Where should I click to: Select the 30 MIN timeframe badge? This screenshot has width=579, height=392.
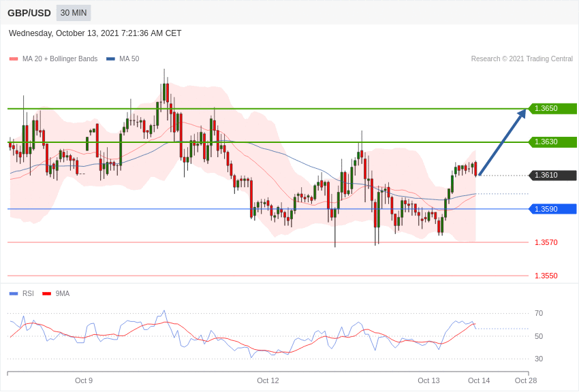[74, 13]
